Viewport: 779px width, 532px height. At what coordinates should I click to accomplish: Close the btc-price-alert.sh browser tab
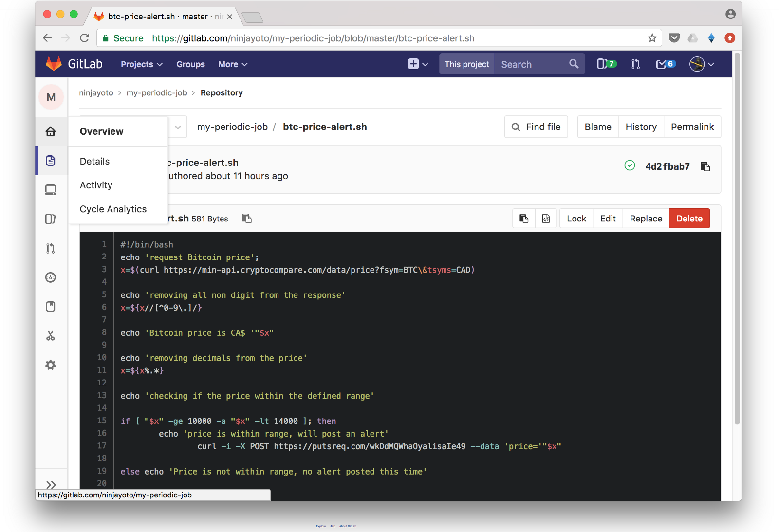click(x=229, y=17)
